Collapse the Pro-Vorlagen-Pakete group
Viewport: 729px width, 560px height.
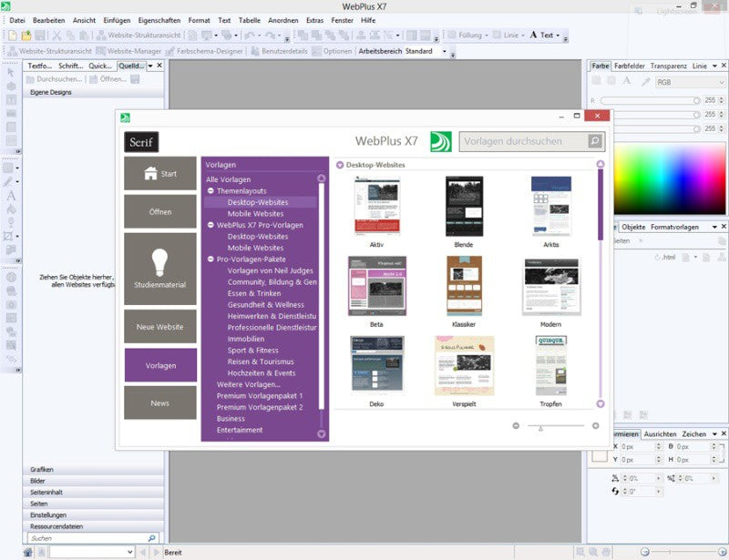click(210, 260)
